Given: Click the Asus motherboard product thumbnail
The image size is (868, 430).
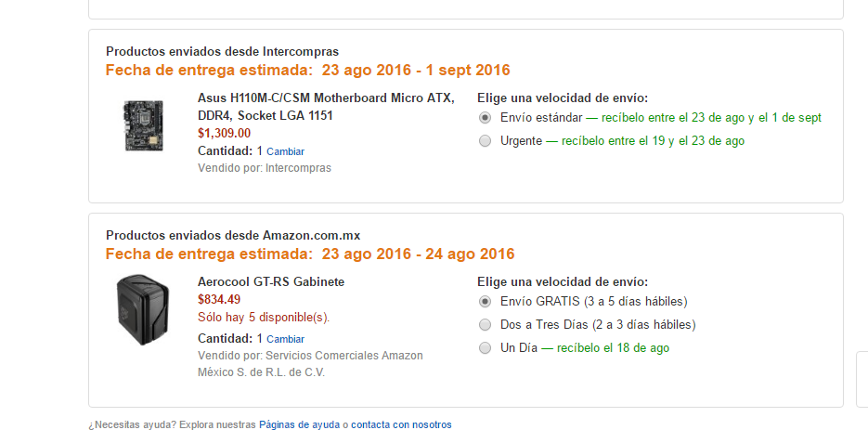Looking at the screenshot, I should click(x=143, y=126).
